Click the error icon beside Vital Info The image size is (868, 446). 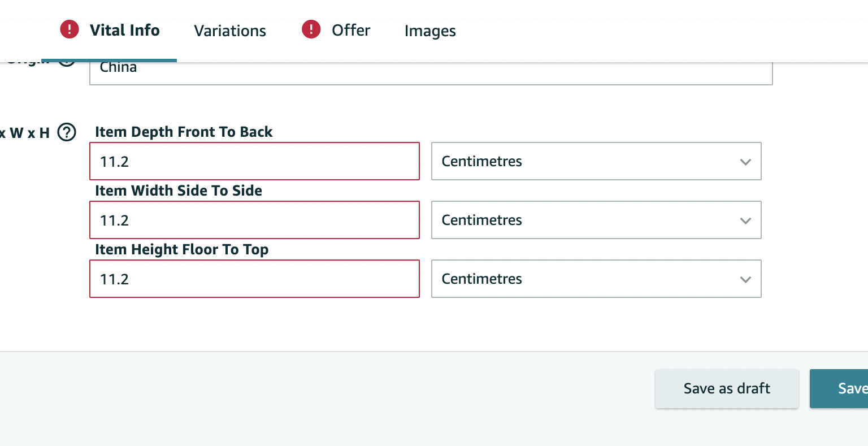tap(70, 29)
